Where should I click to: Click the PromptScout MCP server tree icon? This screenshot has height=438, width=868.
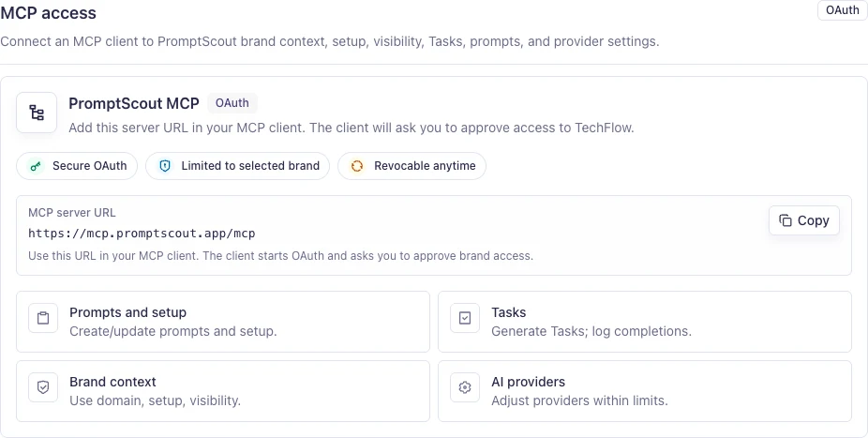(x=37, y=113)
